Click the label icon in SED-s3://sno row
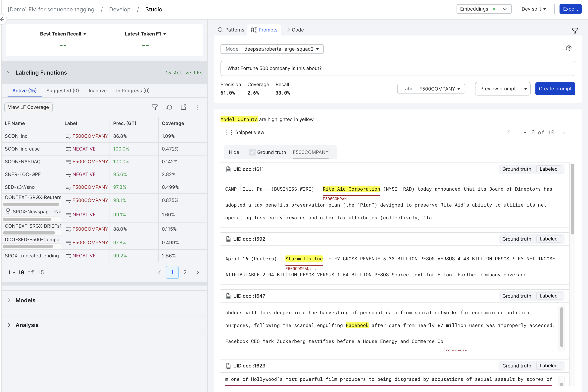 coord(68,187)
